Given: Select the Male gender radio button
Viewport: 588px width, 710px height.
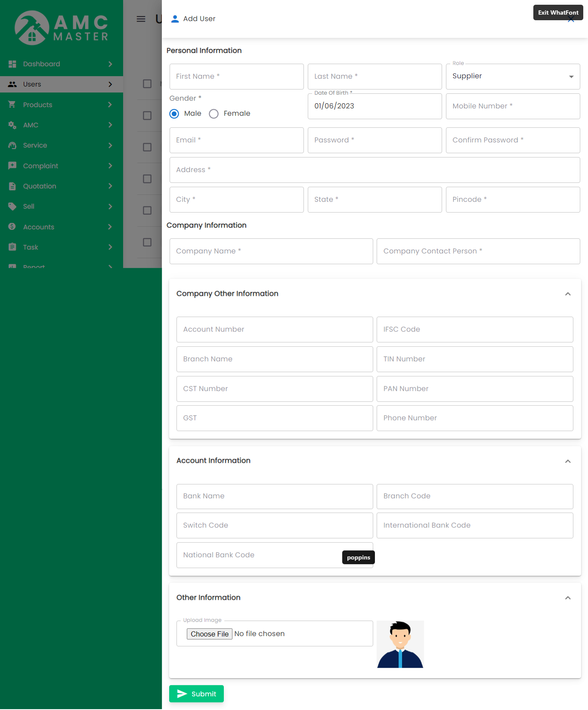Looking at the screenshot, I should click(174, 114).
